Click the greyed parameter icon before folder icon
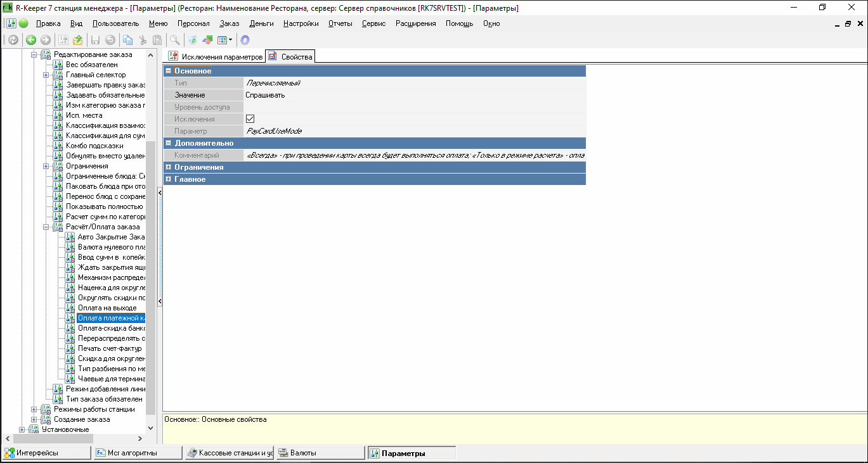Viewport: 868px width, 463px height. coord(63,40)
